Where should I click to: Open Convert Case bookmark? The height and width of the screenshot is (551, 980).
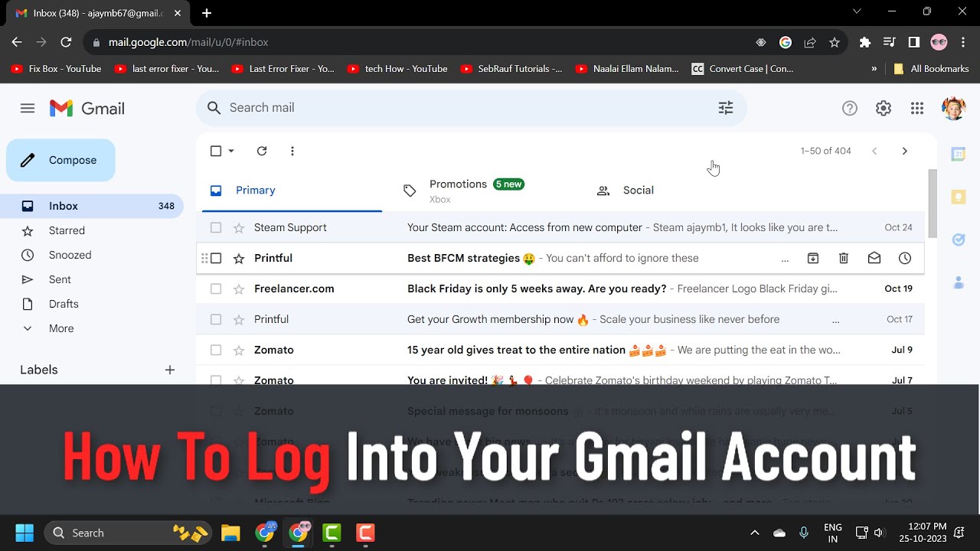click(743, 68)
